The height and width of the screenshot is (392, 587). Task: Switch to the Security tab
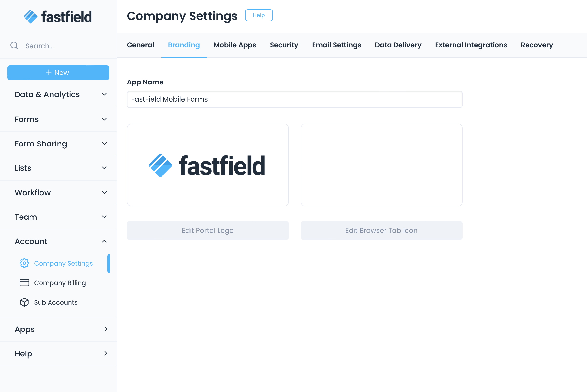(x=284, y=45)
